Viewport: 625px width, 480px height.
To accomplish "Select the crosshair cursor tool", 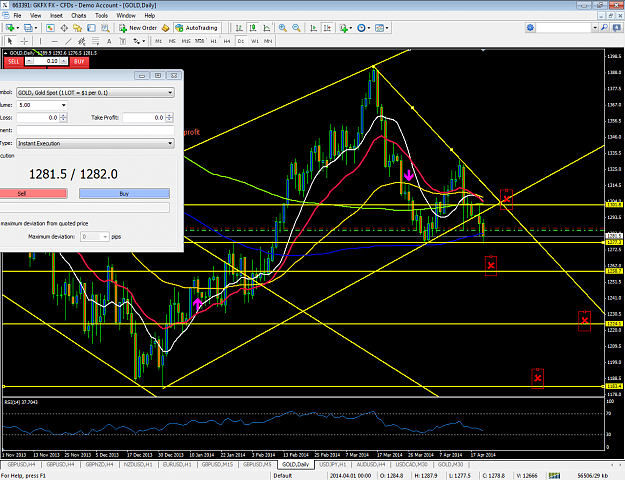I will pyautogui.click(x=24, y=41).
